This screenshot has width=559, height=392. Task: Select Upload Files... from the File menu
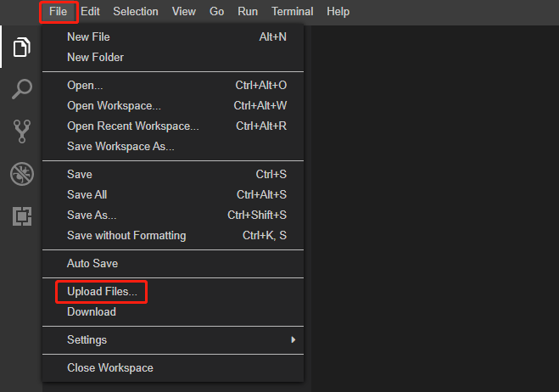[173, 292]
